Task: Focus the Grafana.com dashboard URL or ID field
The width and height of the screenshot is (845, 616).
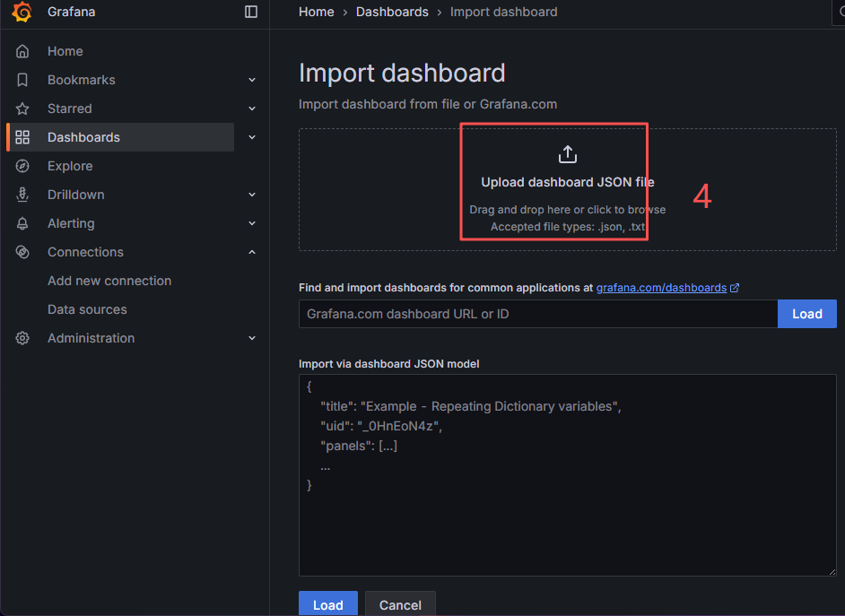Action: 538,314
